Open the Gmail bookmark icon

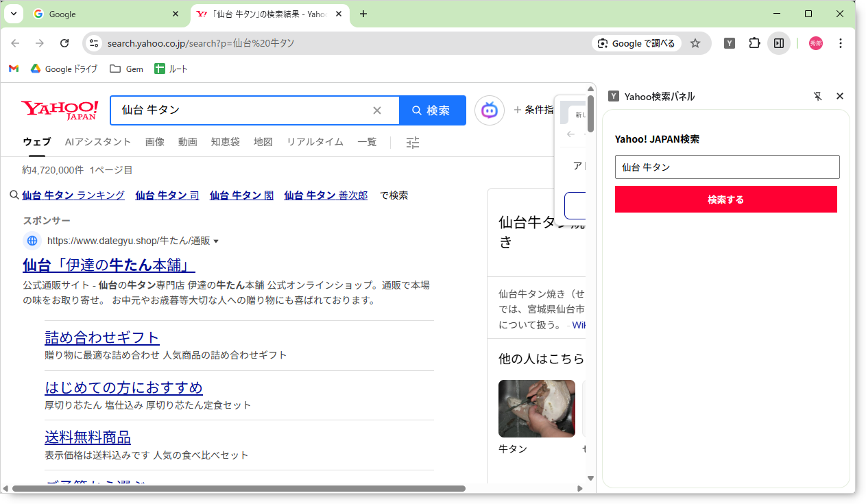[14, 69]
